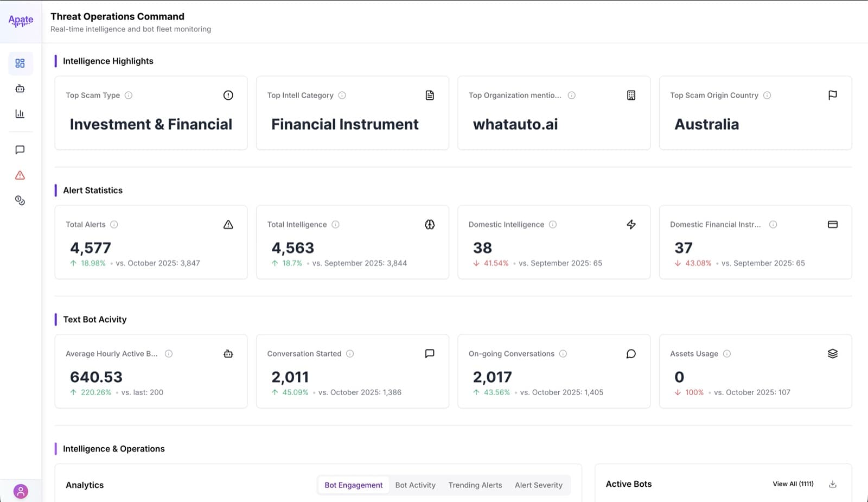Click info icon next to On-going Conversations
Viewport: 868px width, 502px height.
point(563,354)
